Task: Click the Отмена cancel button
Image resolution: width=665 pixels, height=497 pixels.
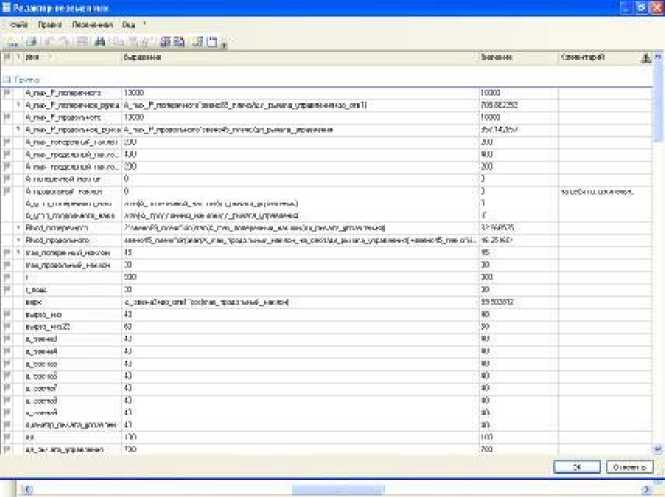Action: [x=629, y=467]
